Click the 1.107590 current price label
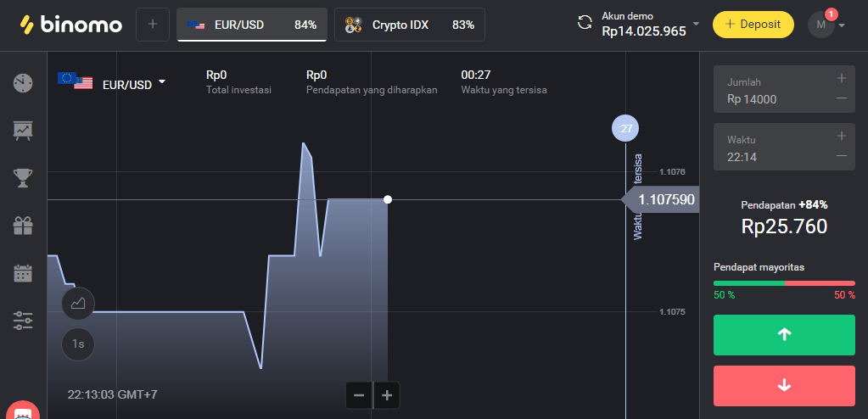 click(x=660, y=200)
